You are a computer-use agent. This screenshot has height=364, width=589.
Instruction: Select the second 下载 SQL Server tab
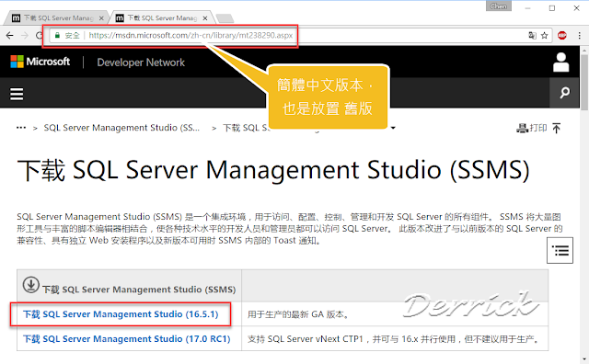coord(162,18)
